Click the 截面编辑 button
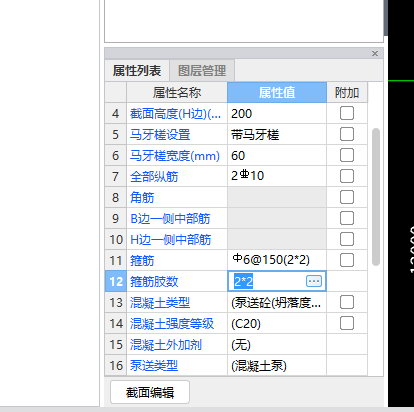This screenshot has width=414, height=412. coord(150,392)
